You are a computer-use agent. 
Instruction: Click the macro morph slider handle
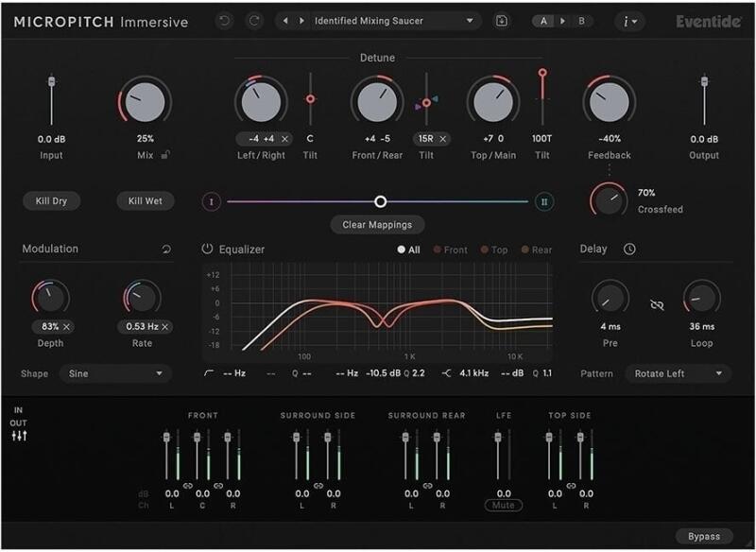click(381, 201)
